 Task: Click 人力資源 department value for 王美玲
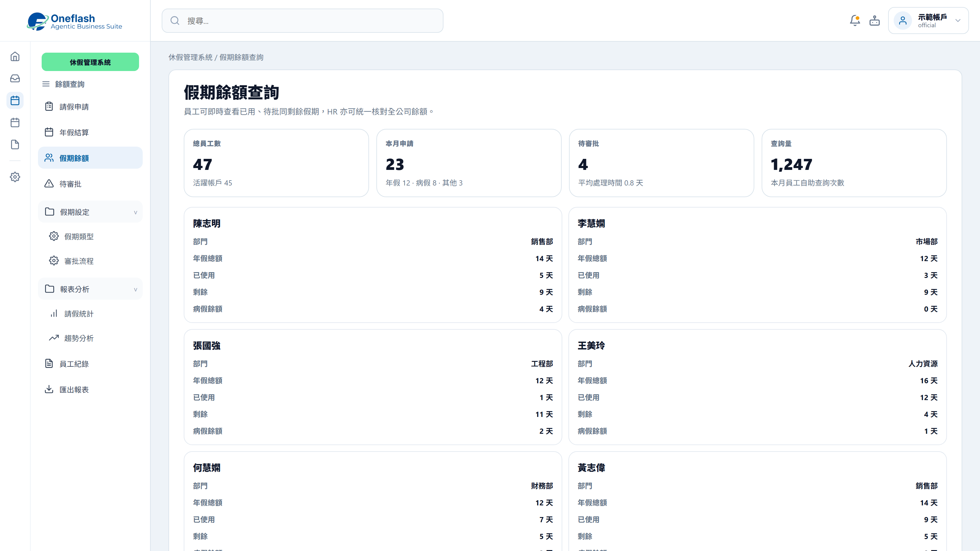coord(923,364)
